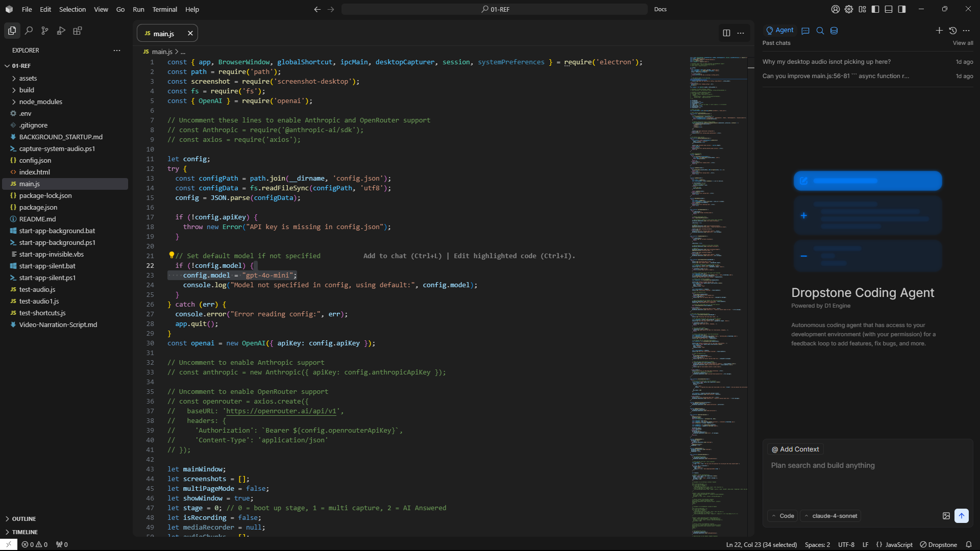Click View all past chats
The width and height of the screenshot is (980, 551).
[963, 43]
